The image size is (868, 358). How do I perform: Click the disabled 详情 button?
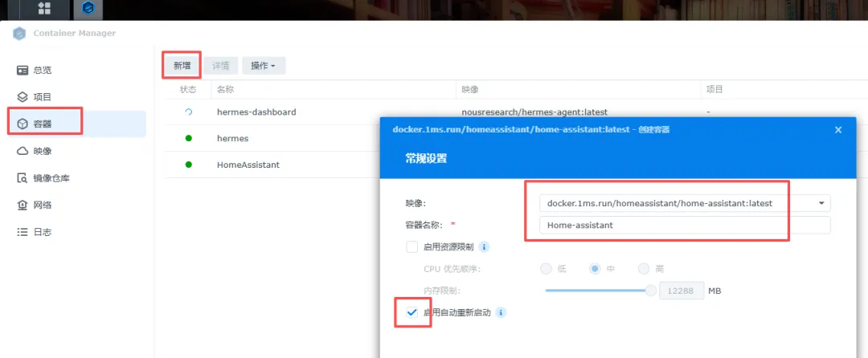pos(221,65)
